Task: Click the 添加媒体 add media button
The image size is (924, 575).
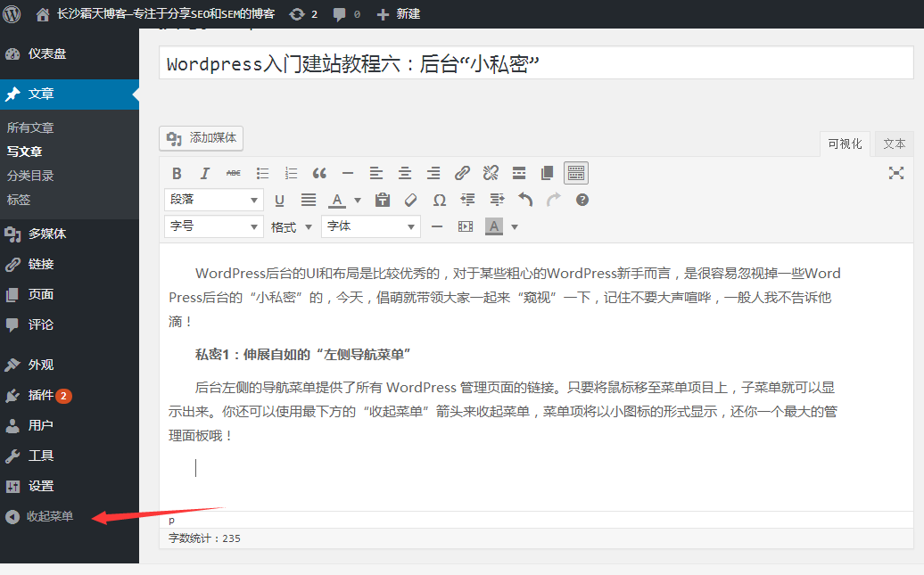Action: [x=201, y=138]
